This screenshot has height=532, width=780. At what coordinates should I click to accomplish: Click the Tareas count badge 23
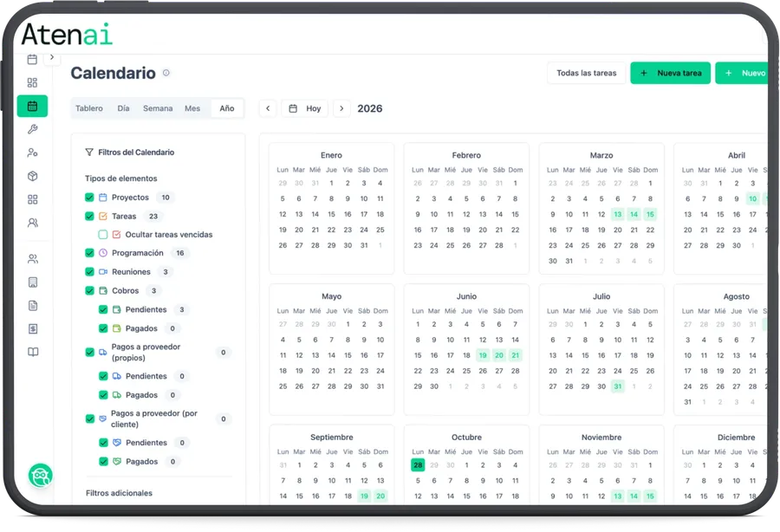point(153,217)
